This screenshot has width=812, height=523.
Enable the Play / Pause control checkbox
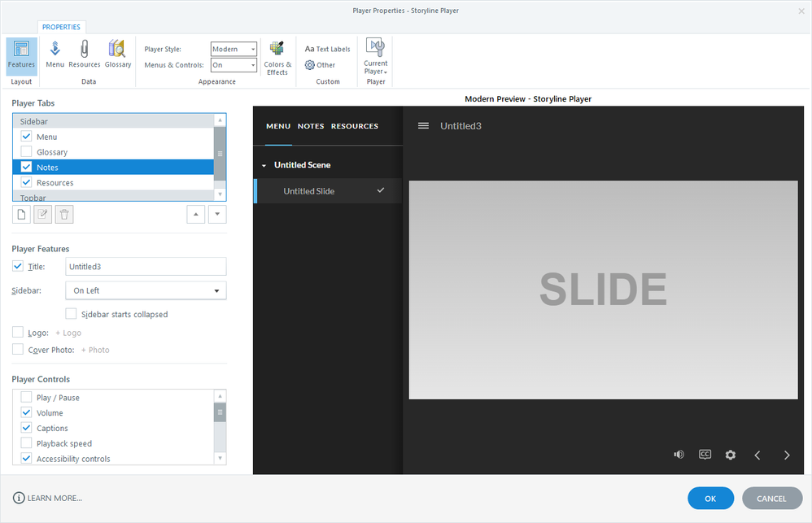27,398
